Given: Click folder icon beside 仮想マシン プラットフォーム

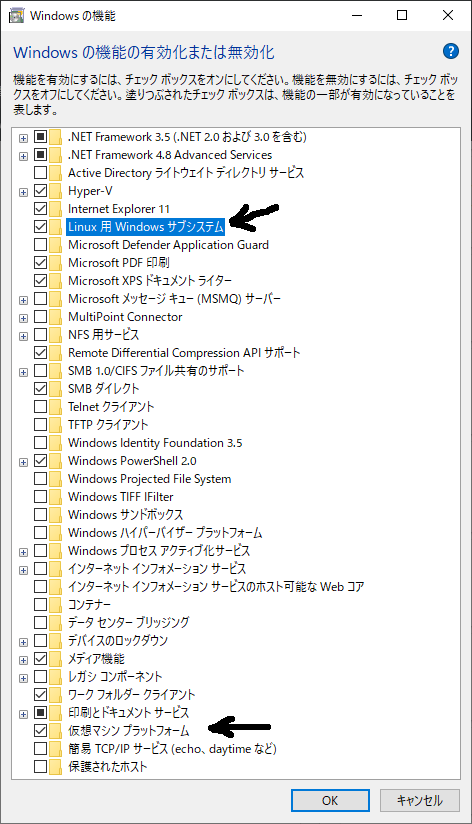Looking at the screenshot, I should 56,730.
